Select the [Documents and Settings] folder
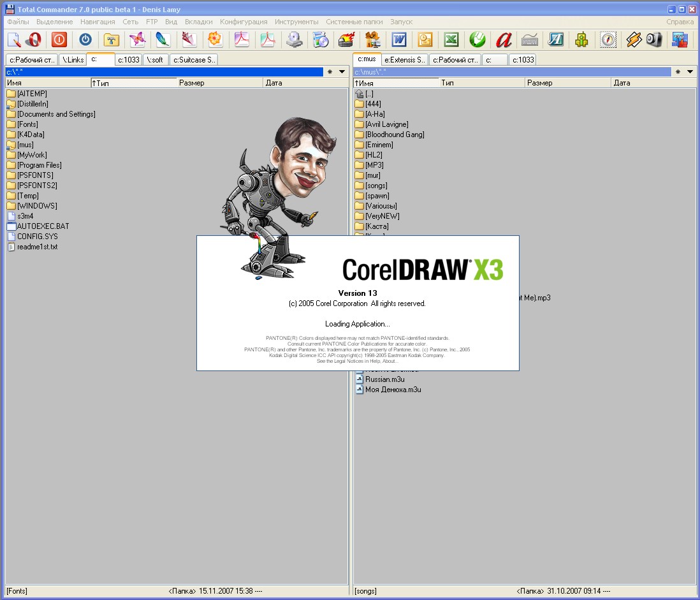700x600 pixels. click(52, 114)
